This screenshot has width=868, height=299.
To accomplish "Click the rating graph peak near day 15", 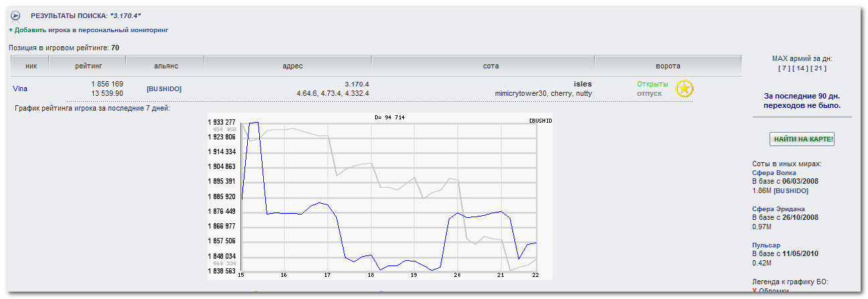I will (x=254, y=123).
